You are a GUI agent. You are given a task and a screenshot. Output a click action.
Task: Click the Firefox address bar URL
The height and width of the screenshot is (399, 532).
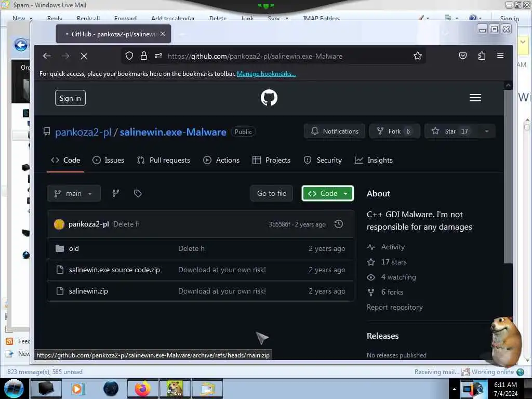[255, 56]
